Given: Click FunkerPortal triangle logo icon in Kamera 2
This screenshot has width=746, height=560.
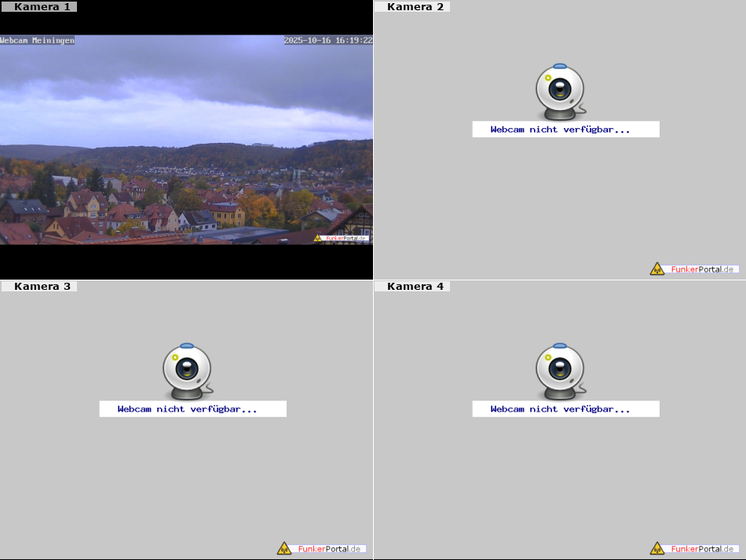Looking at the screenshot, I should point(657,269).
